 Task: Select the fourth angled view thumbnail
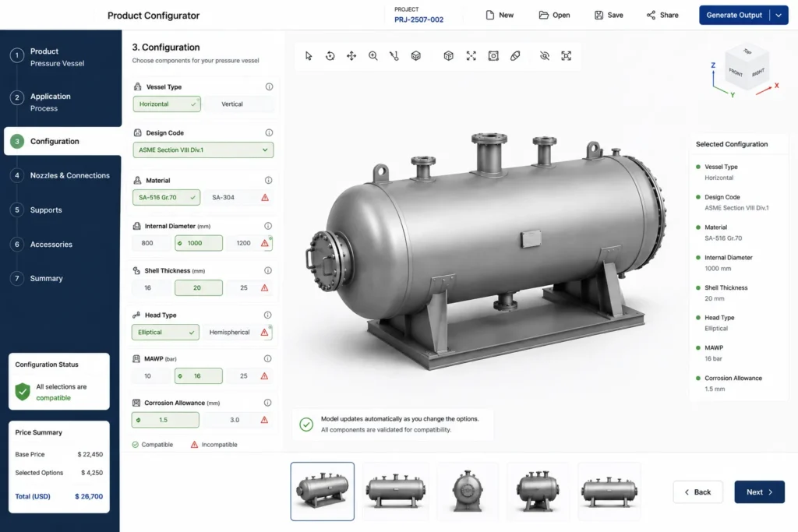click(x=538, y=491)
